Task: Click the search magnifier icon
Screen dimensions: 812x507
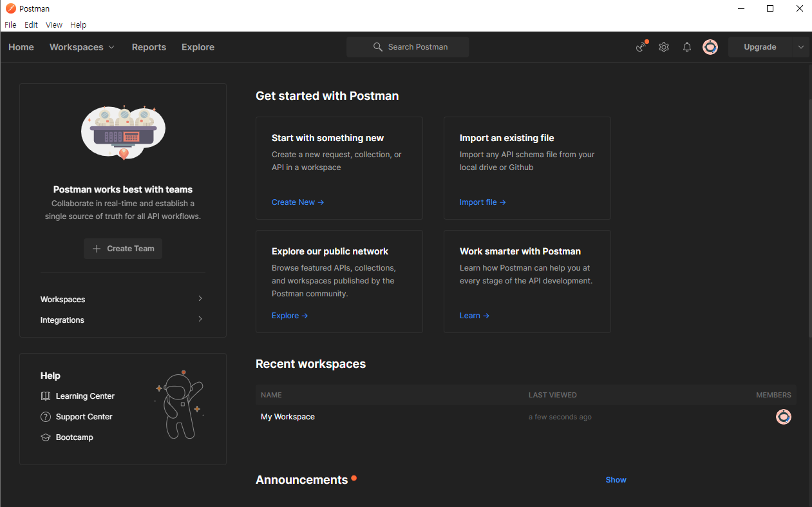Action: coord(378,47)
